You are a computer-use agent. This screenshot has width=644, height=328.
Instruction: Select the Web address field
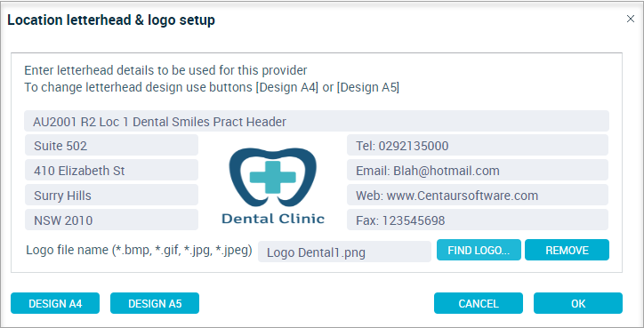click(x=478, y=195)
